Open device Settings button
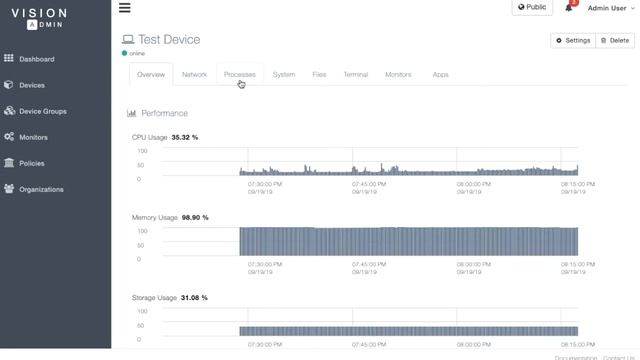 pyautogui.click(x=573, y=40)
